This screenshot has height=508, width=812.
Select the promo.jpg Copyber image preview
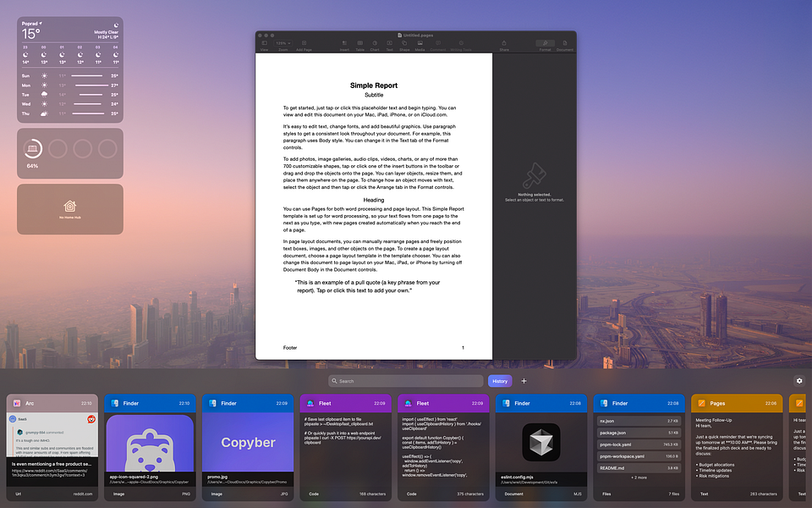(x=248, y=442)
